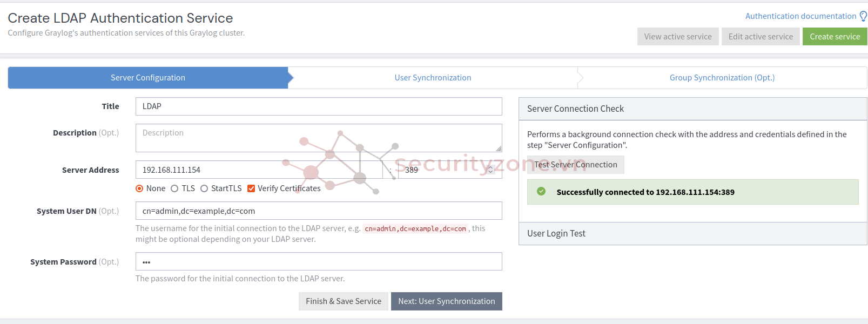Select the None encryption radio button
Viewport: 868px width, 324px height.
point(139,188)
